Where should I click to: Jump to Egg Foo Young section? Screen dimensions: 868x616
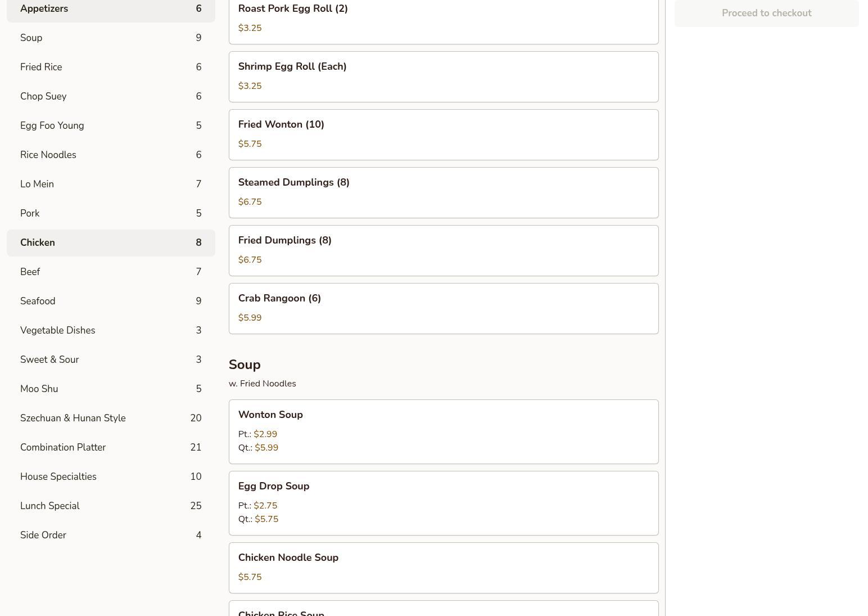click(x=111, y=125)
